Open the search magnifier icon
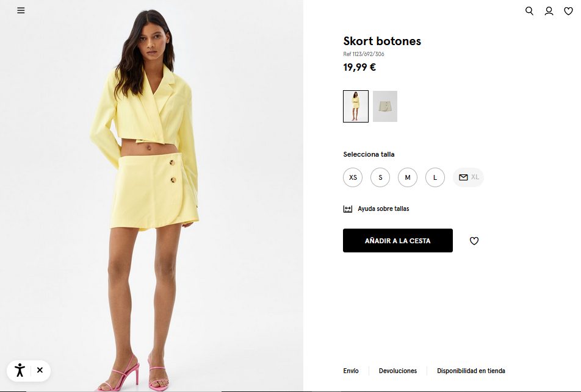 pos(530,11)
